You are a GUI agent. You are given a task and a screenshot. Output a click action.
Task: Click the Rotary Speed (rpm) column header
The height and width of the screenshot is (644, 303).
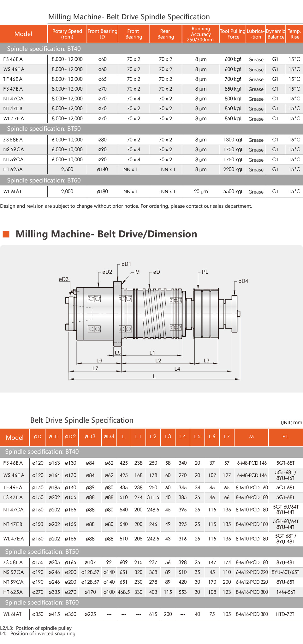[67, 34]
